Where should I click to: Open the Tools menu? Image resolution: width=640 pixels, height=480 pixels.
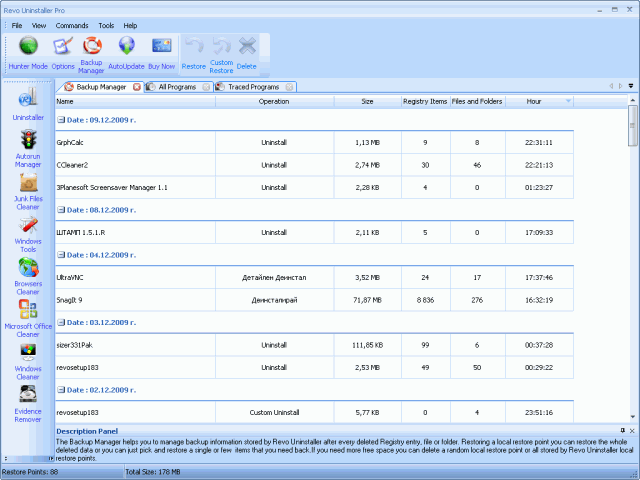coord(106,25)
